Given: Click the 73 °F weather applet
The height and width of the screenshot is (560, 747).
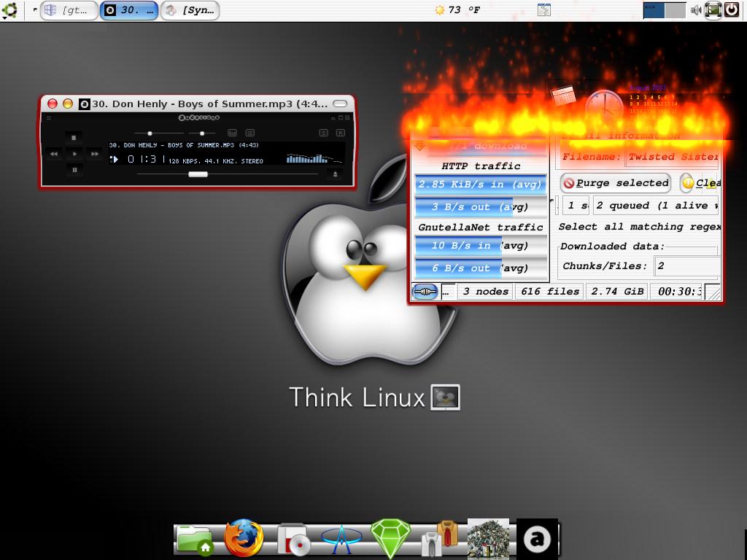Looking at the screenshot, I should 457,10.
